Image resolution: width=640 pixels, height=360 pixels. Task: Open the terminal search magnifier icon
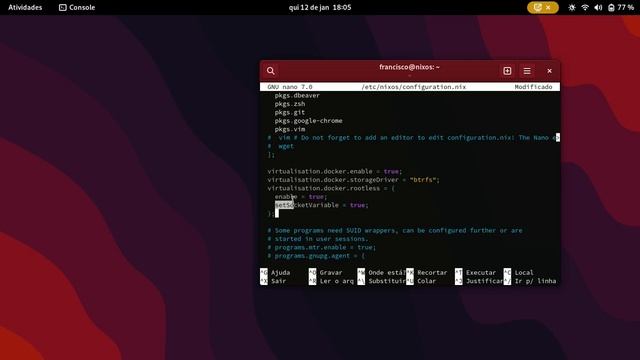coord(271,71)
